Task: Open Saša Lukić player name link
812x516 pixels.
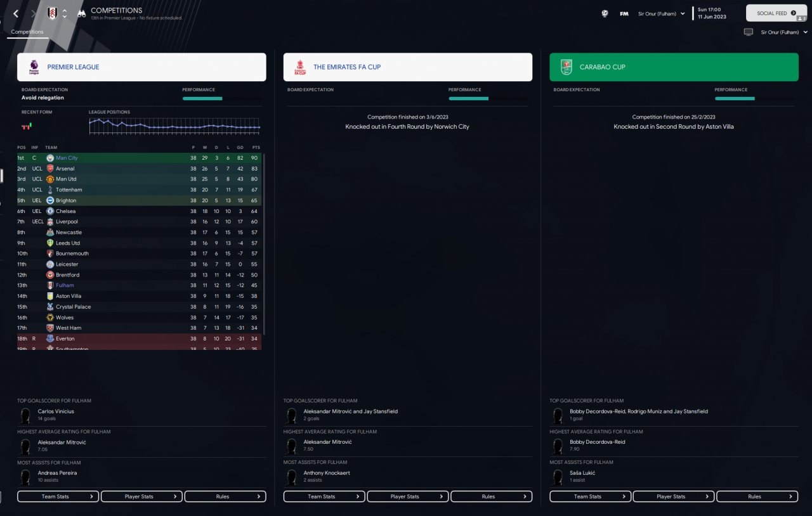Action: tap(582, 473)
